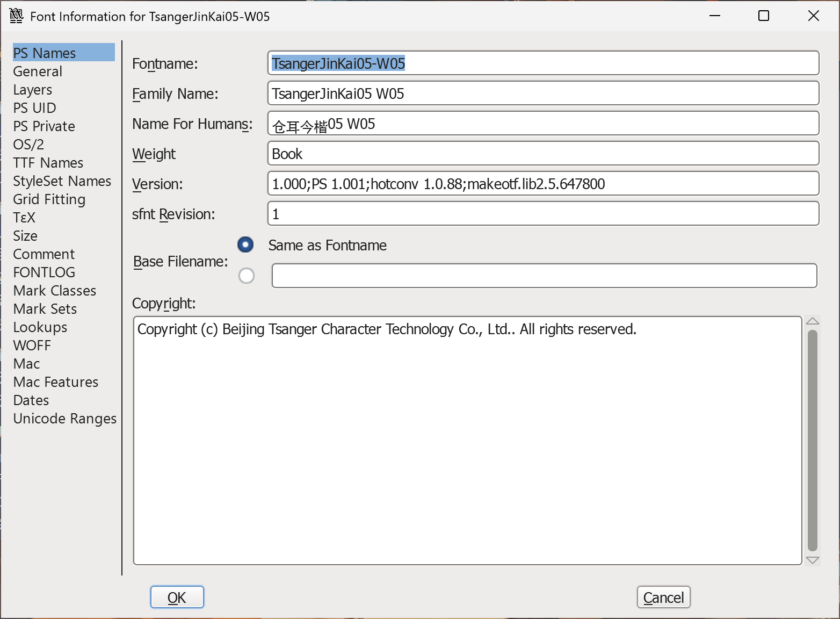Viewport: 840px width, 619px height.
Task: Click the sfnt Revision field
Action: coord(544,214)
